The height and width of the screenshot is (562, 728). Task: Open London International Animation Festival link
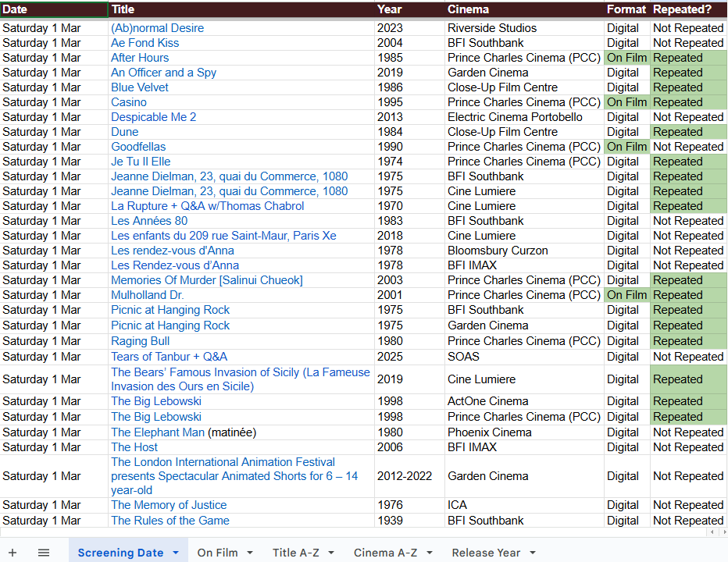tap(234, 476)
